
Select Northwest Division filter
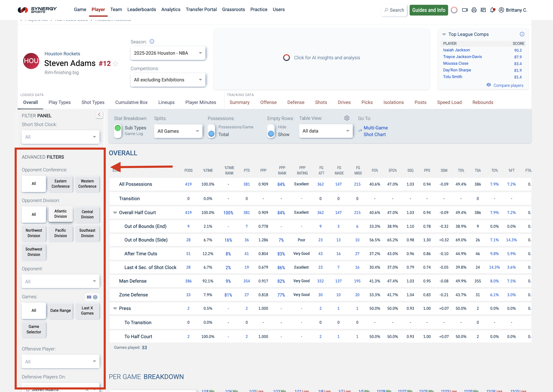coord(34,233)
